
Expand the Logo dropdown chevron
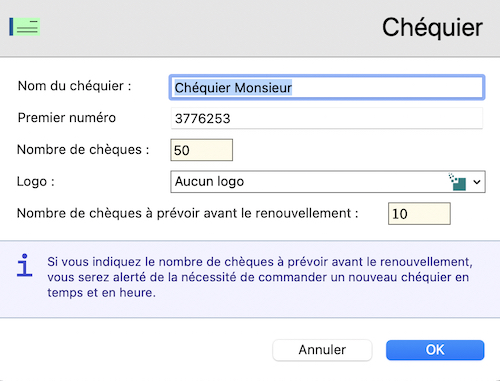pyautogui.click(x=477, y=182)
